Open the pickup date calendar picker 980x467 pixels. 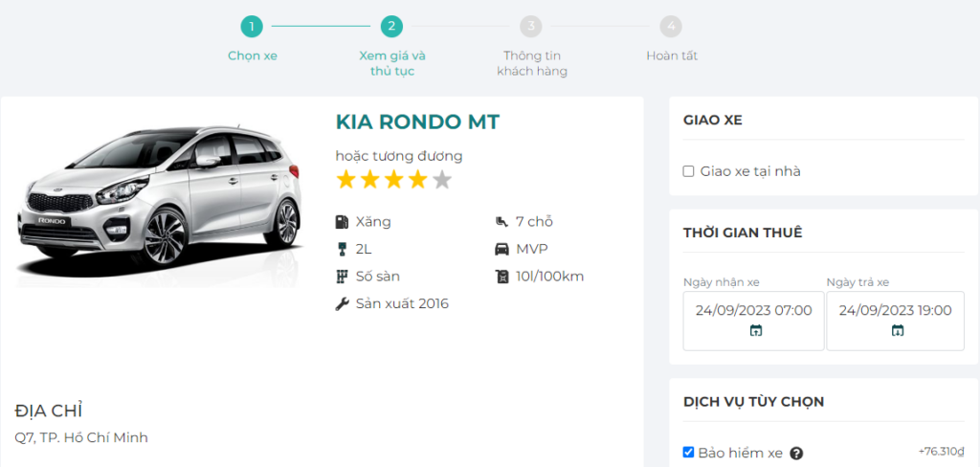755,331
